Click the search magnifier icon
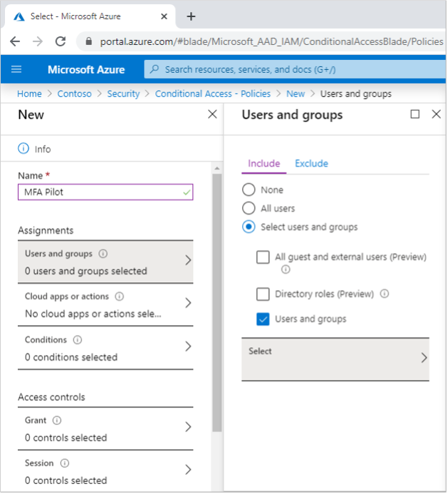Viewport: 448px width, 494px height. pos(155,69)
